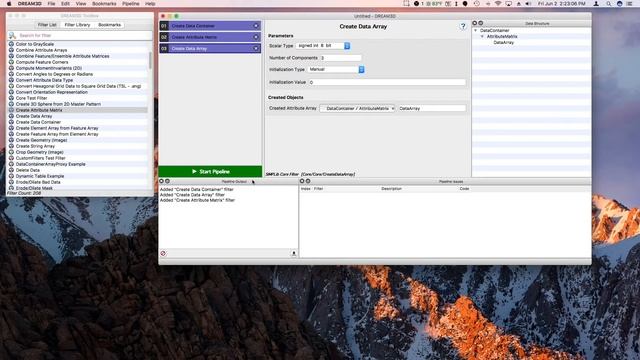Click the icon beside Create Data Container in list

pos(11,122)
